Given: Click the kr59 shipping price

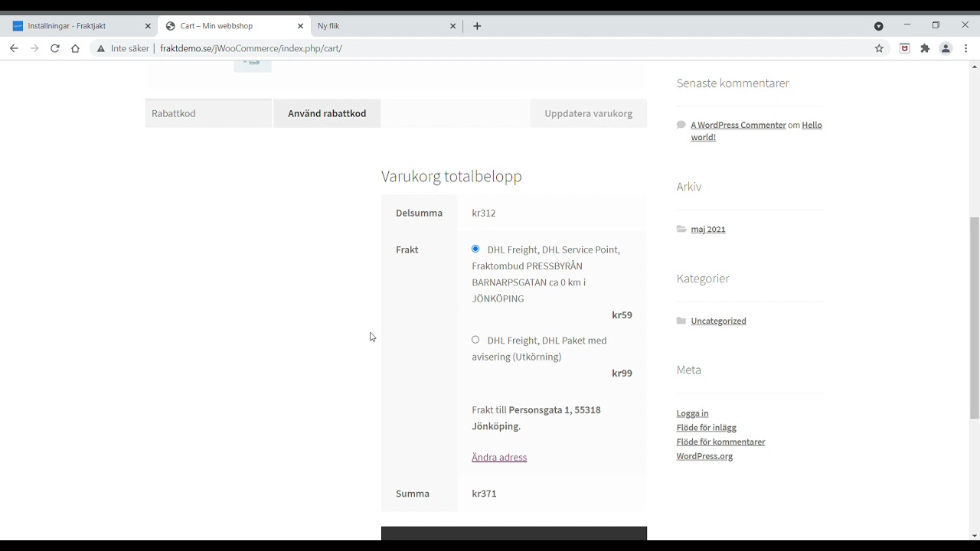Looking at the screenshot, I should pyautogui.click(x=622, y=315).
